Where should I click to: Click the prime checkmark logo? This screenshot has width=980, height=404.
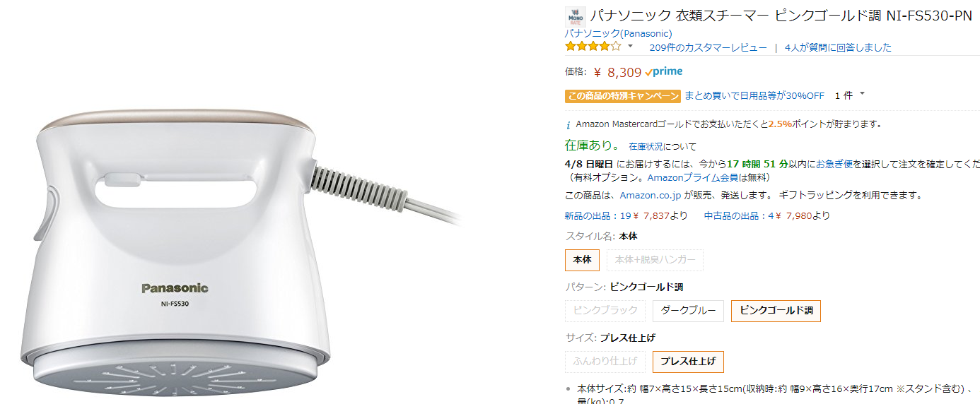click(x=664, y=71)
